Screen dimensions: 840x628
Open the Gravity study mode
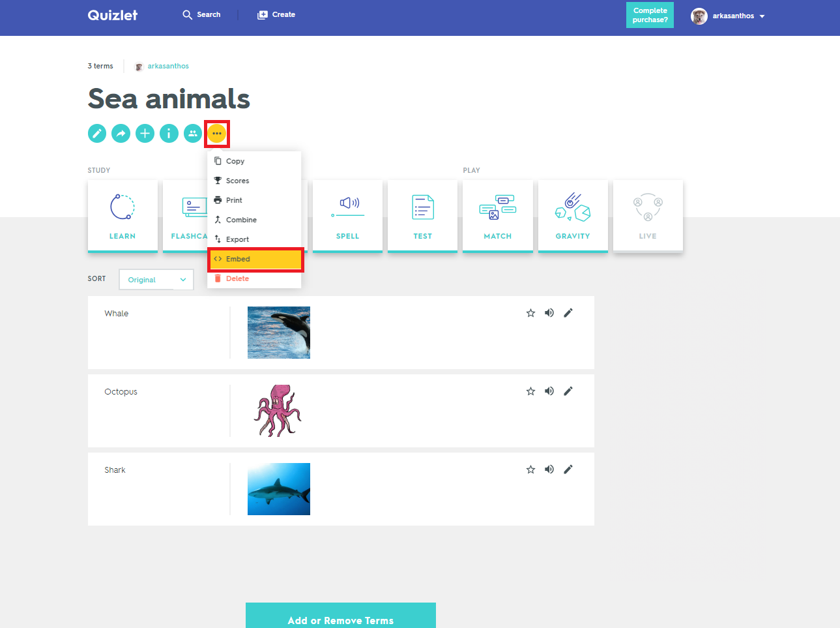point(572,215)
